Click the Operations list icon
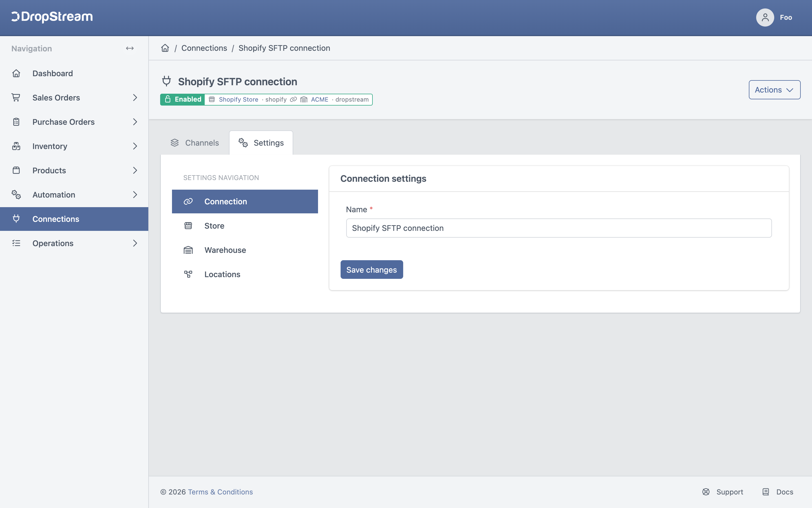Viewport: 812px width, 508px height. 16,243
